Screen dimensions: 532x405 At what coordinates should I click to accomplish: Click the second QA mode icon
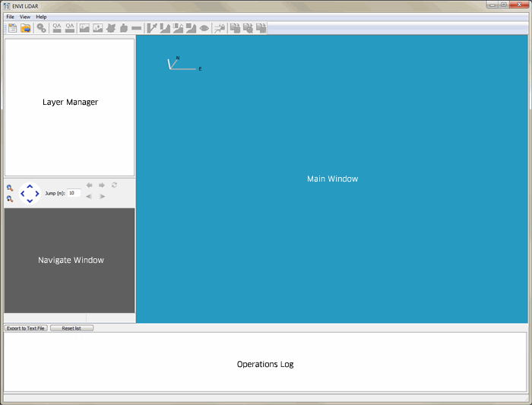[70, 28]
